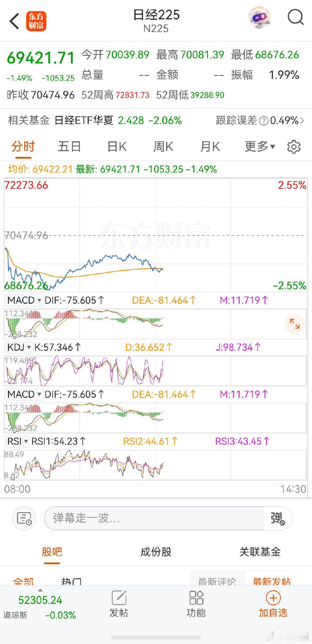Viewport: 312px width, 644px height.
Task: Tap the 发帖 post icon
Action: click(x=119, y=604)
